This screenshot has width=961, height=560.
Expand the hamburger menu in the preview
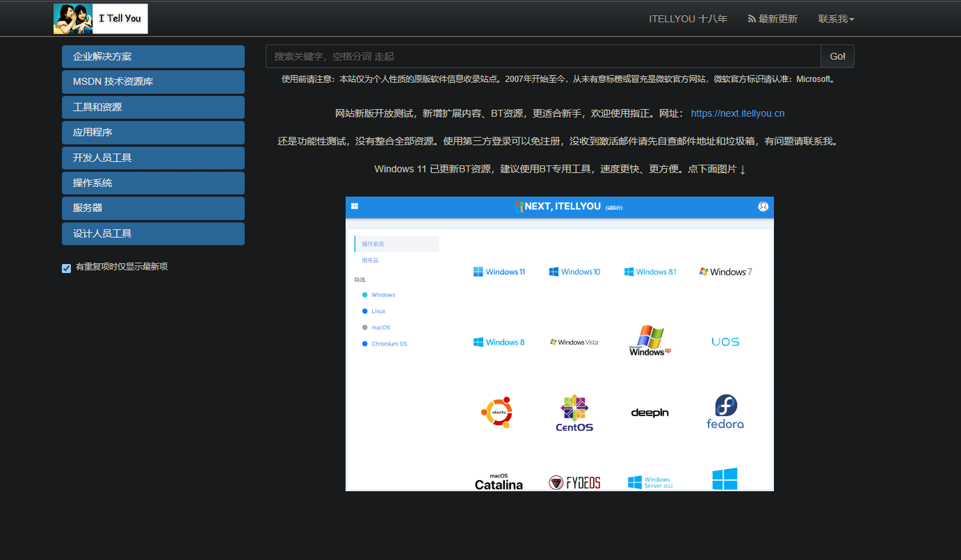pos(355,206)
